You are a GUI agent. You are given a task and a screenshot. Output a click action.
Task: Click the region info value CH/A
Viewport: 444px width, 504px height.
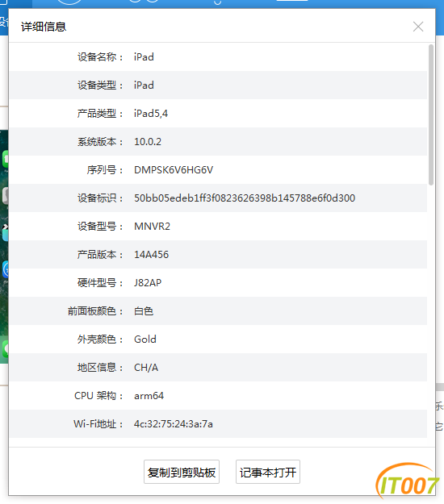coord(146,368)
